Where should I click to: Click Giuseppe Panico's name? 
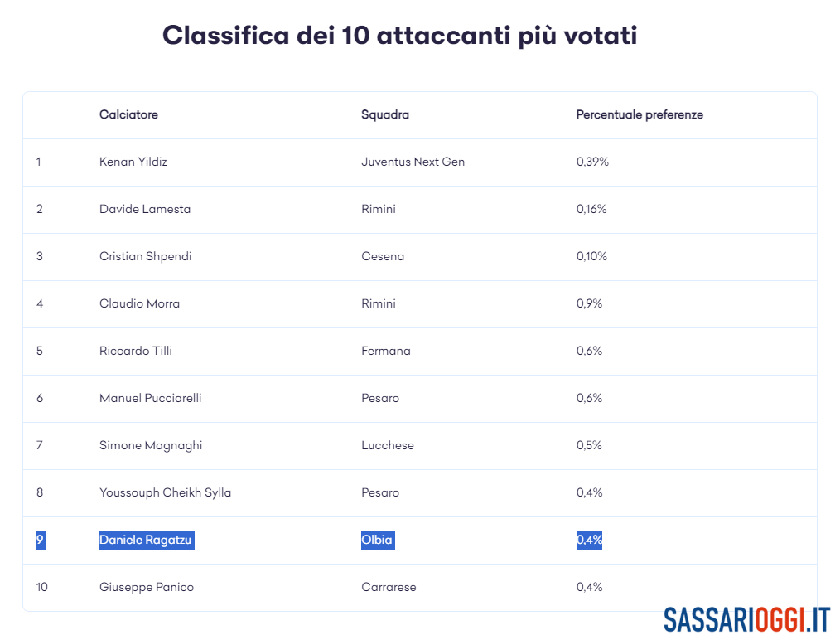coord(147,587)
